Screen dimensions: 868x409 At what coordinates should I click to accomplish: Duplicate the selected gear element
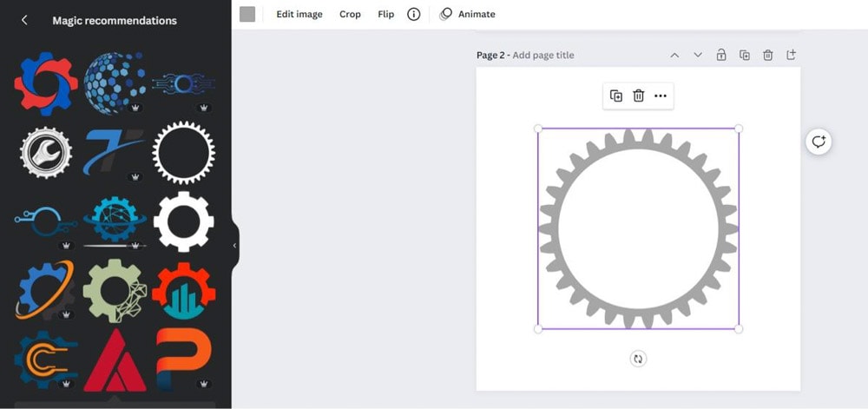click(x=616, y=96)
